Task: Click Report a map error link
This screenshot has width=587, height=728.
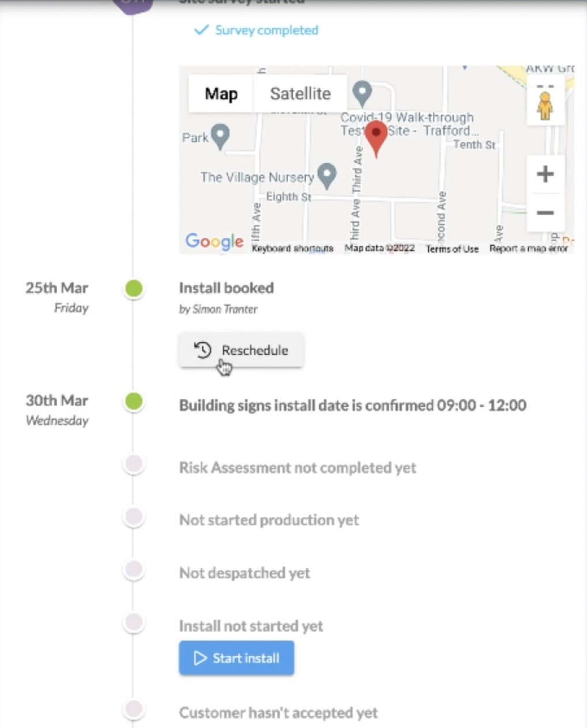Action: coord(528,249)
